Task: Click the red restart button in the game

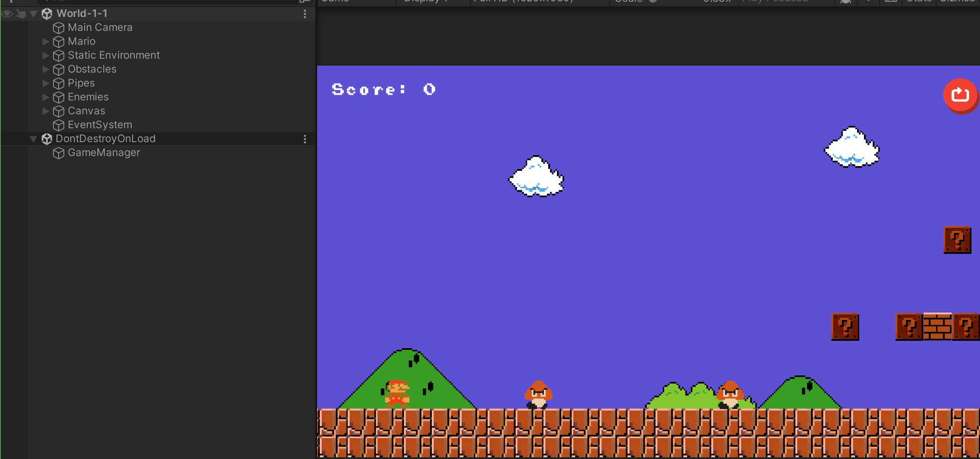Action: click(x=960, y=96)
